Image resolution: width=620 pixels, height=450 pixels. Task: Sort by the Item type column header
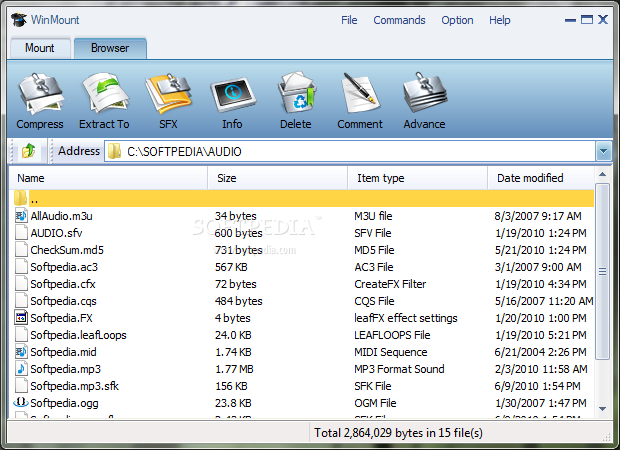[418, 178]
